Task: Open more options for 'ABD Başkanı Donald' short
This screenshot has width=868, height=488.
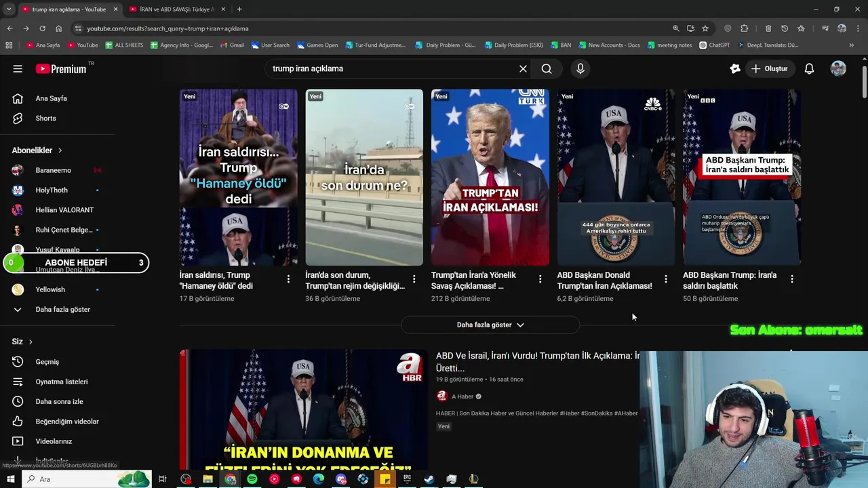Action: click(x=666, y=279)
